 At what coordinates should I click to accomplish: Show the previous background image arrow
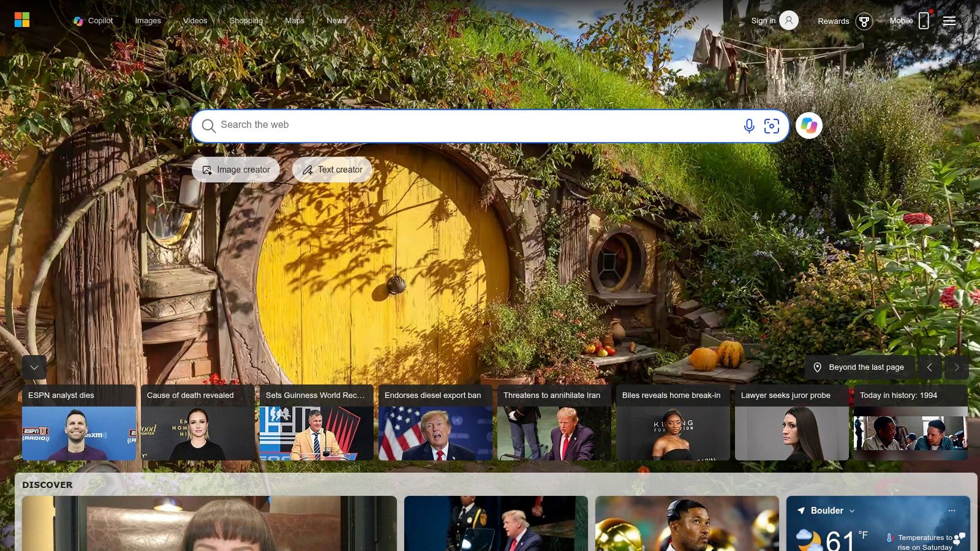coord(930,367)
